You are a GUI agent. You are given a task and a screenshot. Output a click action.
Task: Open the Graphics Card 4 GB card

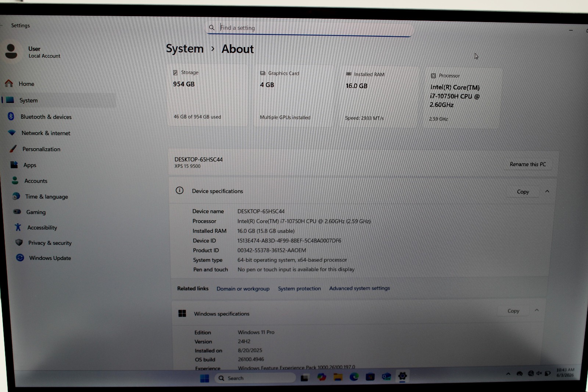pyautogui.click(x=294, y=96)
